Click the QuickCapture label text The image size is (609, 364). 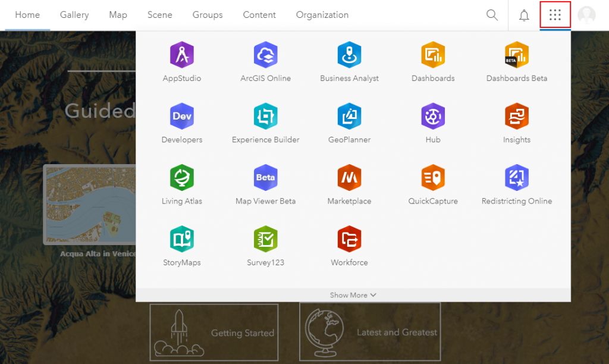tap(433, 201)
